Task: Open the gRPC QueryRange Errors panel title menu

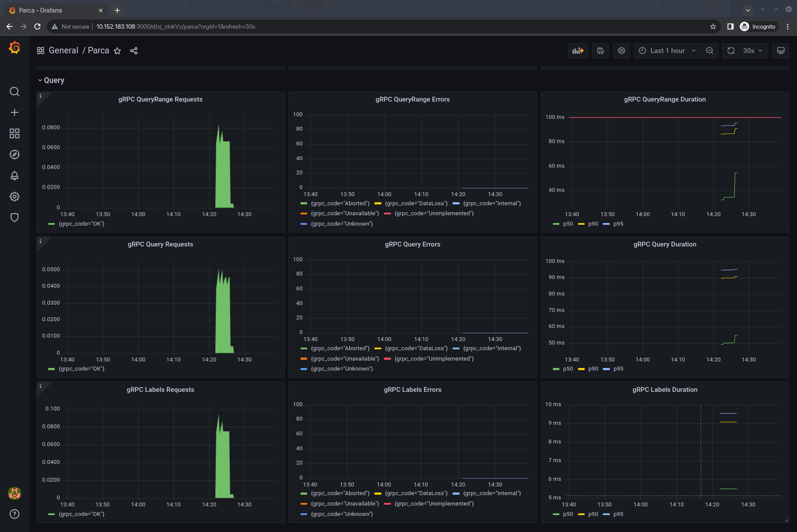Action: [x=412, y=99]
